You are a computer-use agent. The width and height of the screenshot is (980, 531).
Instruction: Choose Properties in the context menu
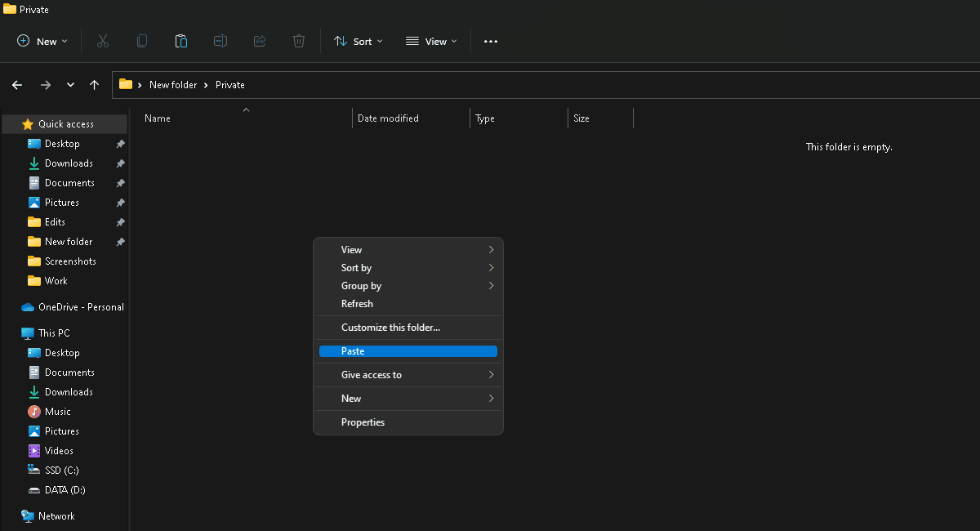pyautogui.click(x=363, y=422)
